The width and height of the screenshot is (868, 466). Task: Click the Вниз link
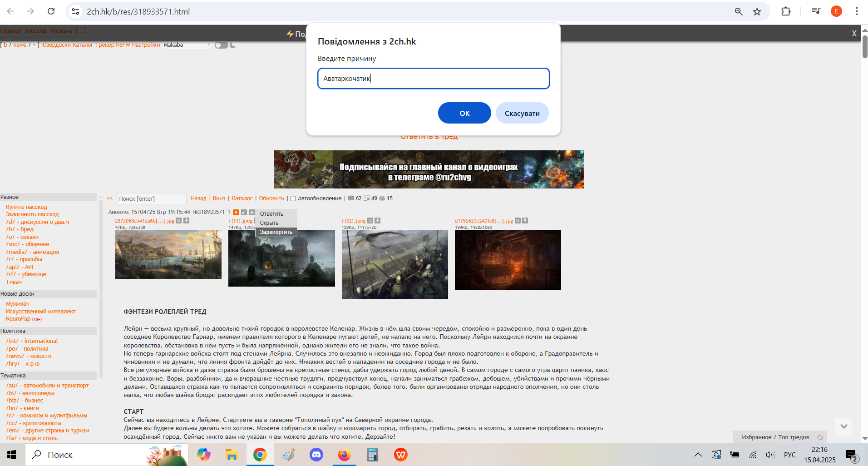tap(219, 198)
